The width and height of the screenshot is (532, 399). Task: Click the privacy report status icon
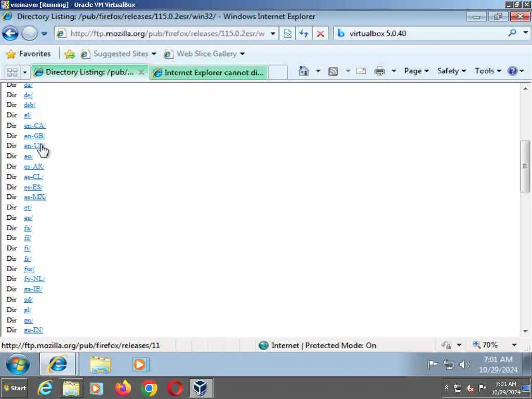[446, 345]
